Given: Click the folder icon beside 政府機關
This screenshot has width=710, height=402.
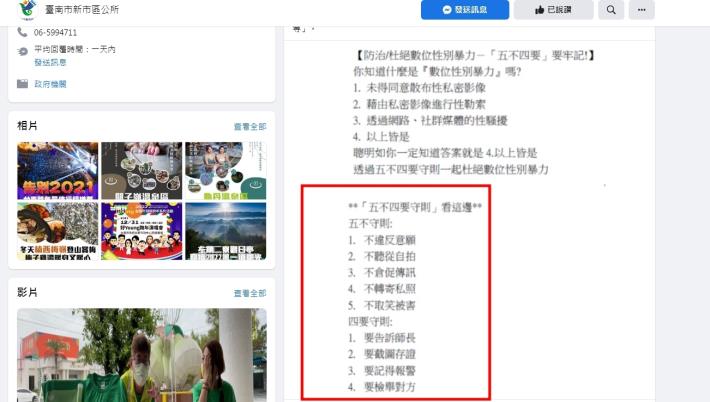Looking at the screenshot, I should 23,84.
